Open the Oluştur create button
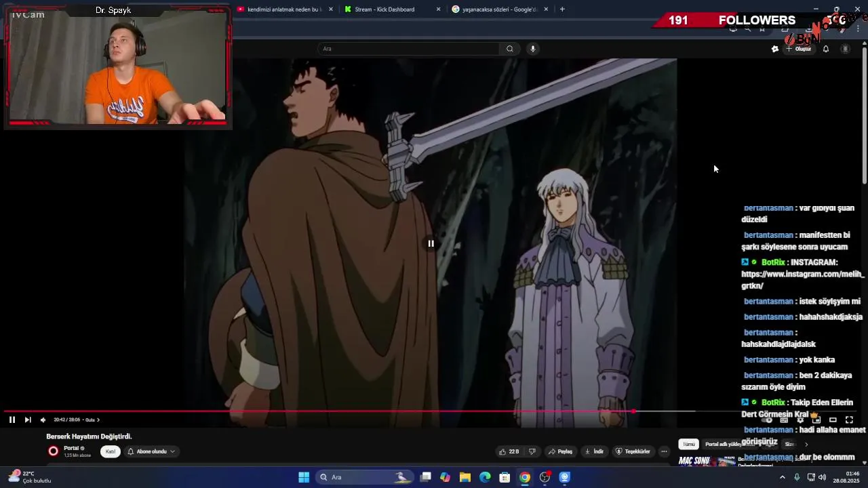This screenshot has width=868, height=488. click(x=799, y=49)
